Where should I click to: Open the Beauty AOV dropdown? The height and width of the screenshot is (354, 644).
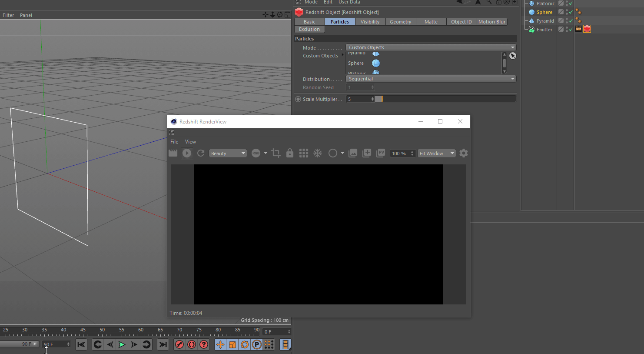[x=228, y=153]
